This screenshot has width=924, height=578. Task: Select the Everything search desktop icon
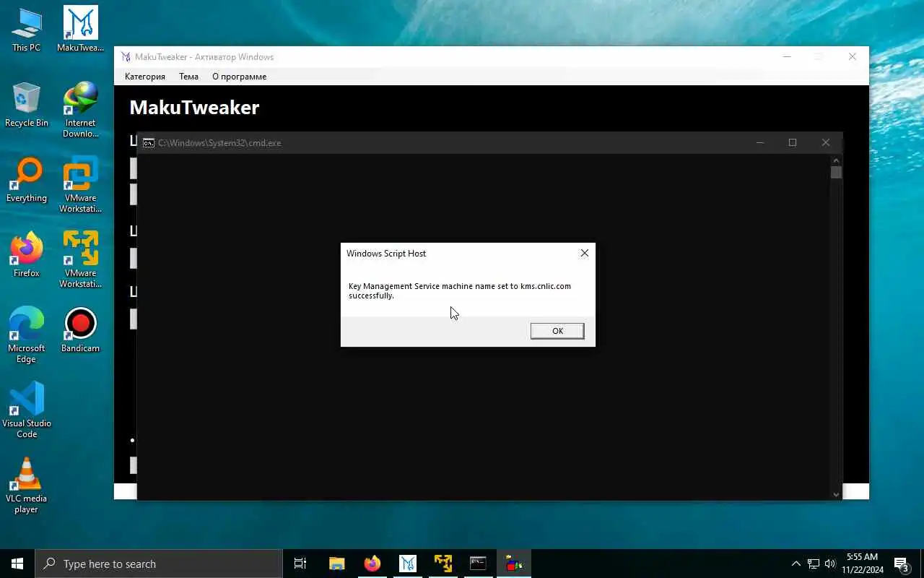coord(27,181)
